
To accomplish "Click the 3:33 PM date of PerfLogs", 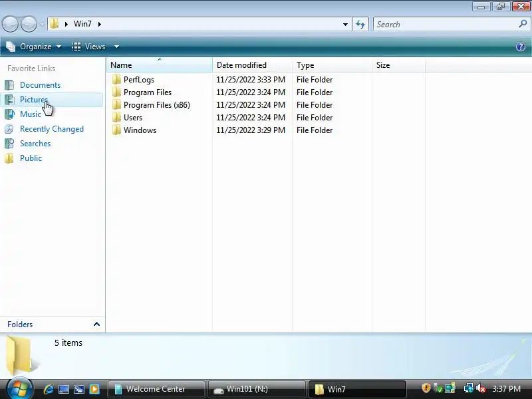I will tap(251, 80).
